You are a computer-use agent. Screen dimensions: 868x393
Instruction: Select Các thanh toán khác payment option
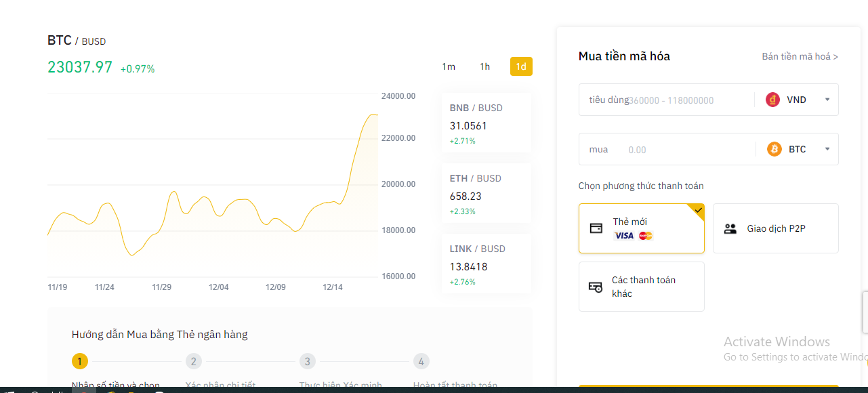pos(642,287)
